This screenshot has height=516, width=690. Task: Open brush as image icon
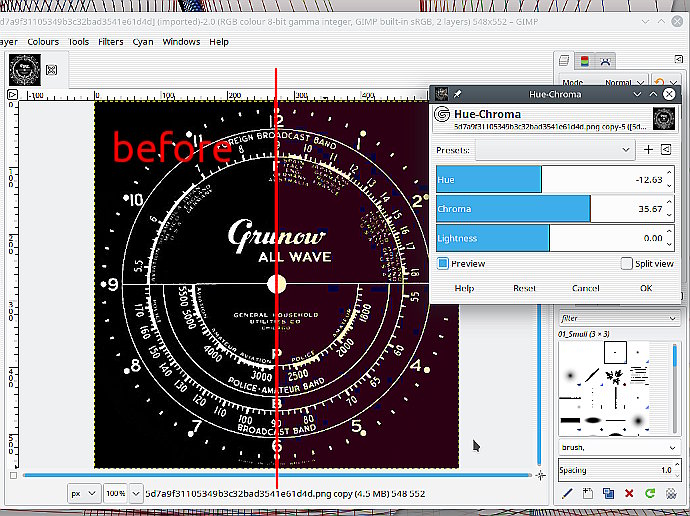(x=671, y=494)
